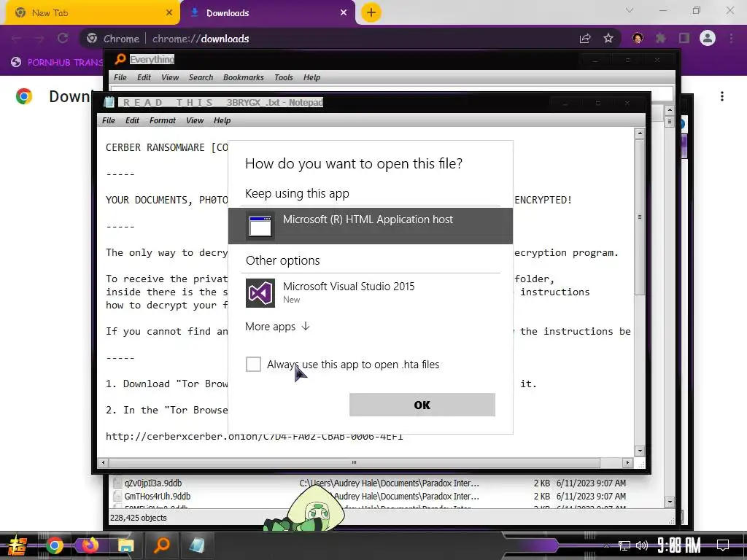Open the notification center icon
Screen dimensions: 747x560
pyautogui.click(x=723, y=545)
